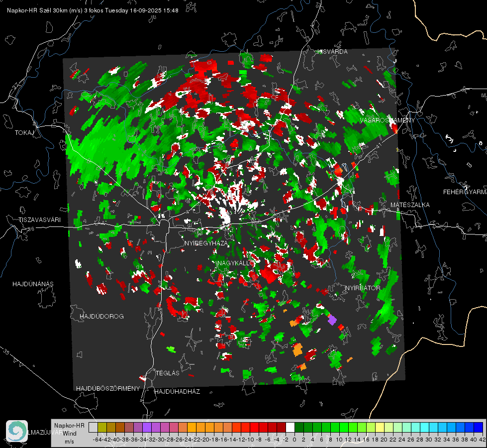Viewport: 487px width, 448px height.
Task: Click the Napkor-HR legend title
Action: pos(69,426)
